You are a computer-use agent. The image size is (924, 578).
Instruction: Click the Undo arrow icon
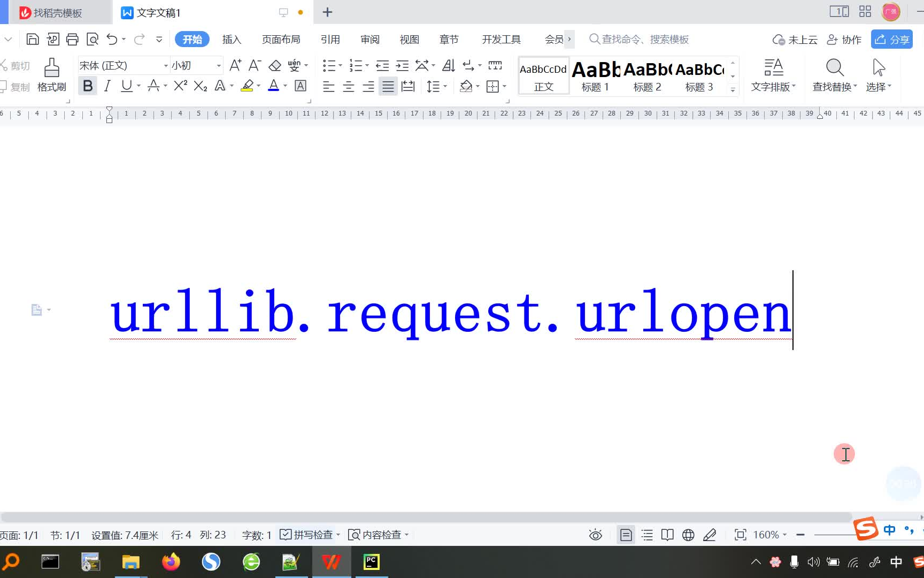tap(112, 39)
